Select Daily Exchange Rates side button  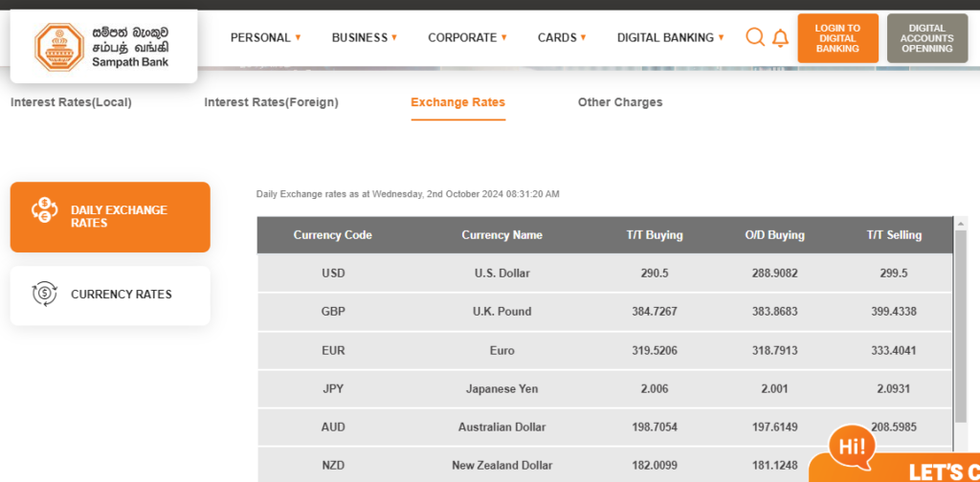pyautogui.click(x=110, y=217)
